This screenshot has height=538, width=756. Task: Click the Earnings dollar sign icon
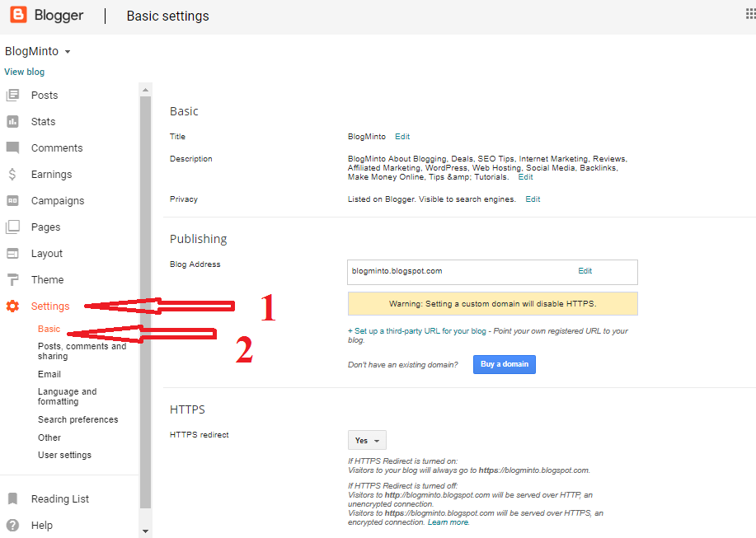12,174
